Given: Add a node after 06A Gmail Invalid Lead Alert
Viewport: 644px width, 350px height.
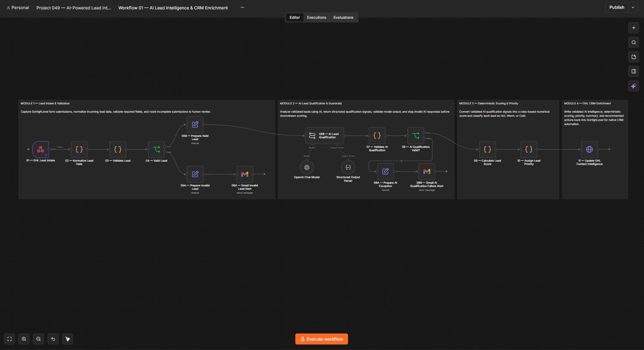Looking at the screenshot, I should [x=264, y=174].
